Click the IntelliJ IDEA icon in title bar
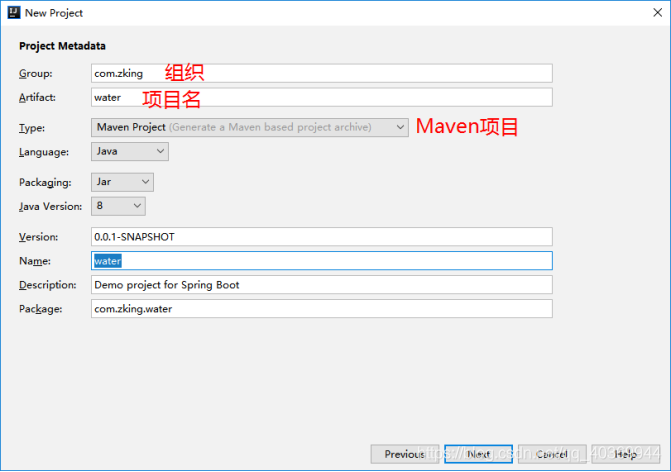This screenshot has width=671, height=472. point(14,12)
